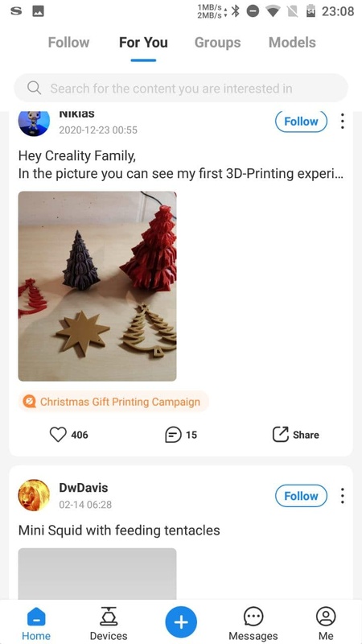Open more options for Niklas's post

point(342,122)
